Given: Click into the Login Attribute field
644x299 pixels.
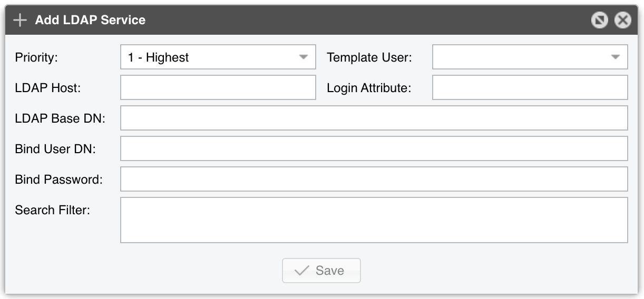Looking at the screenshot, I should [530, 88].
